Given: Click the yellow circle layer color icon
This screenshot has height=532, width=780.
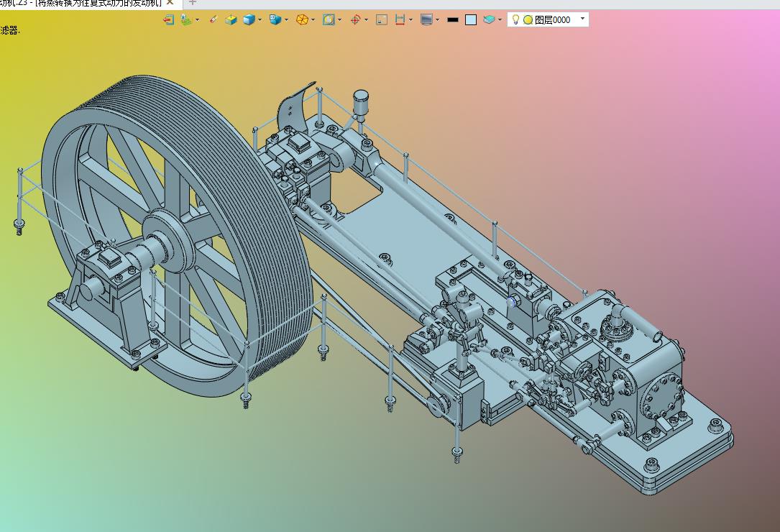Looking at the screenshot, I should click(528, 20).
